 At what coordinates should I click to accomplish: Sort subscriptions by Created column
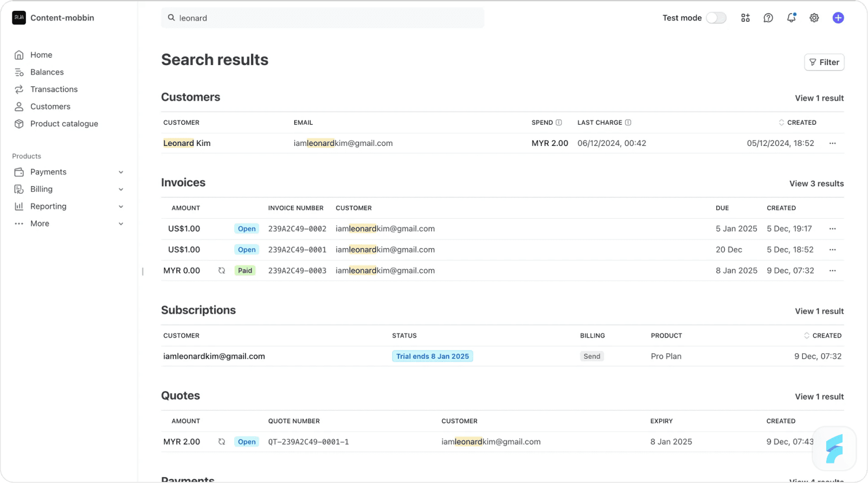tap(823, 336)
